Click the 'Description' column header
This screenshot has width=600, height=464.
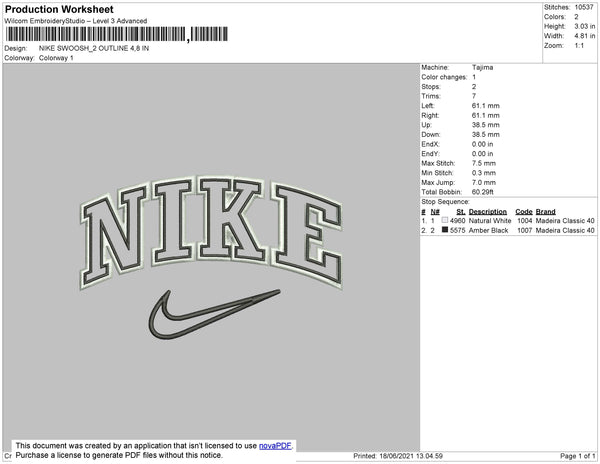488,212
